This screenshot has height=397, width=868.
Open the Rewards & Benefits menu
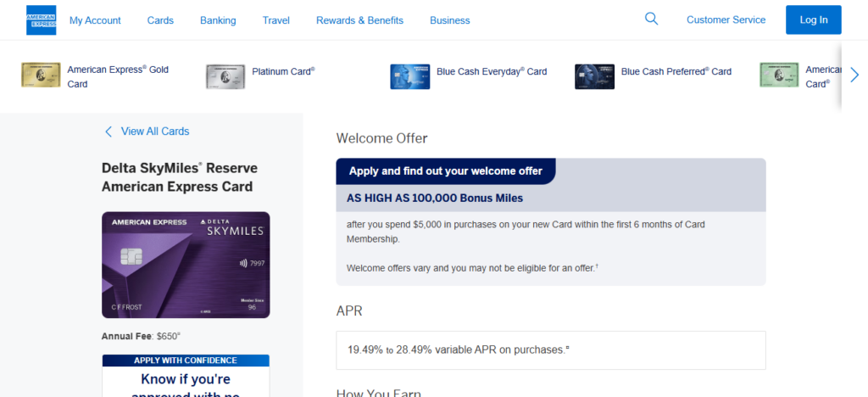pyautogui.click(x=359, y=20)
